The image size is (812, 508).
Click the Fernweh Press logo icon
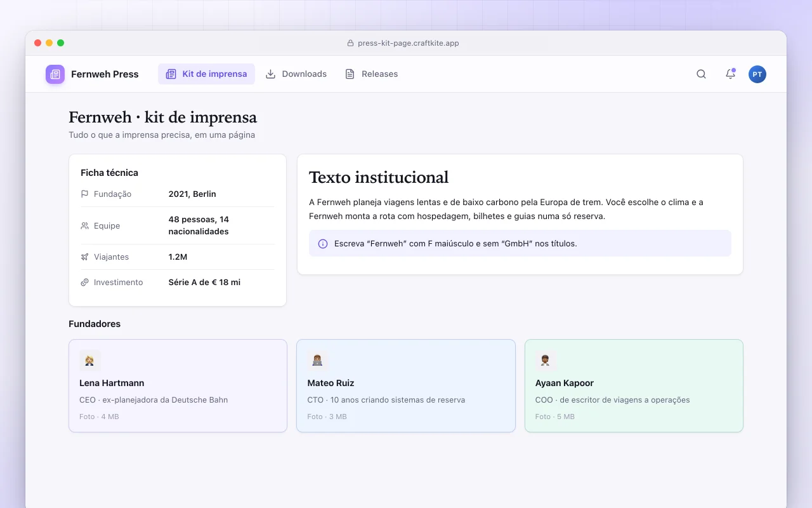point(55,74)
